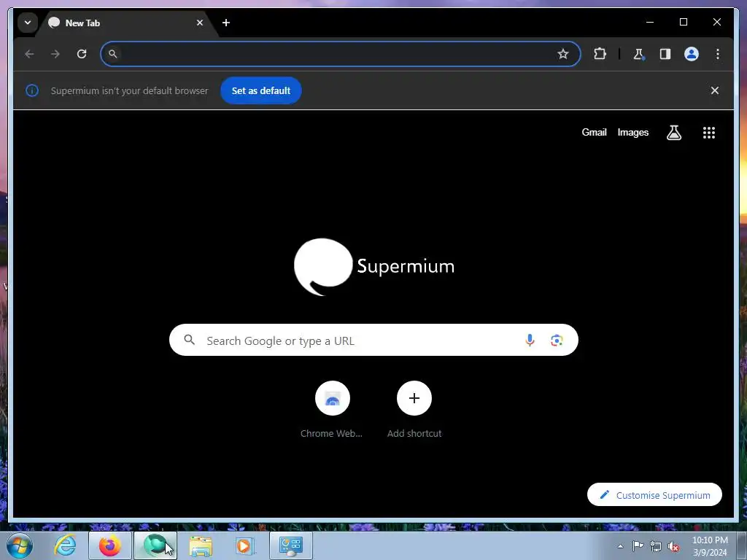Screen dimensions: 747x560
Task: Launch Windows Media Player from taskbar
Action: [x=245, y=545]
